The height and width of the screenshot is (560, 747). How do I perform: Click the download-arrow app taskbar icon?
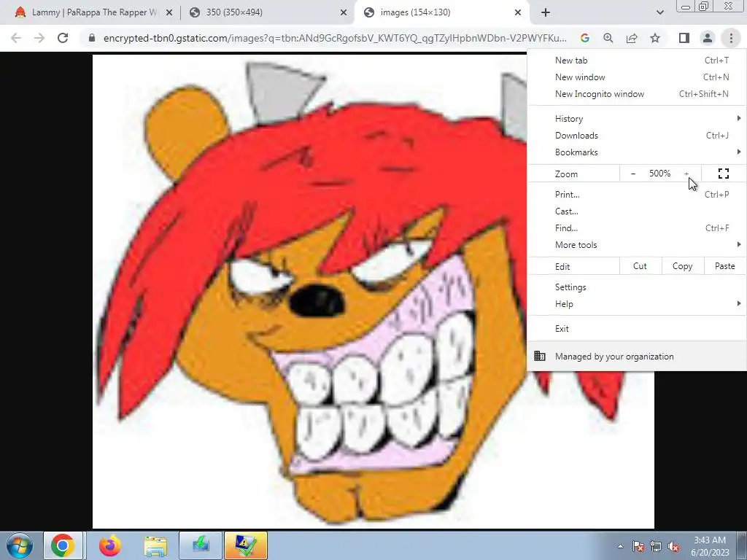[201, 545]
